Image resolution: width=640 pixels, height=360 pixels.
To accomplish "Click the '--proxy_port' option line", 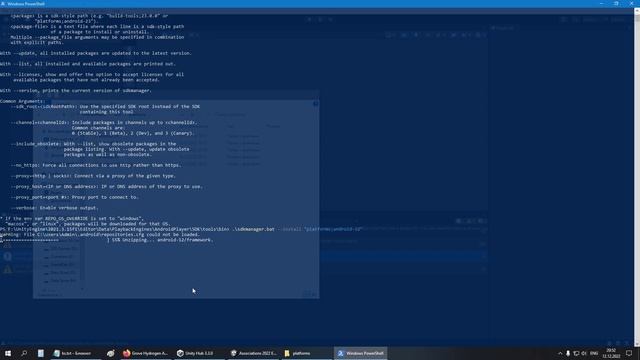I will click(x=75, y=197).
